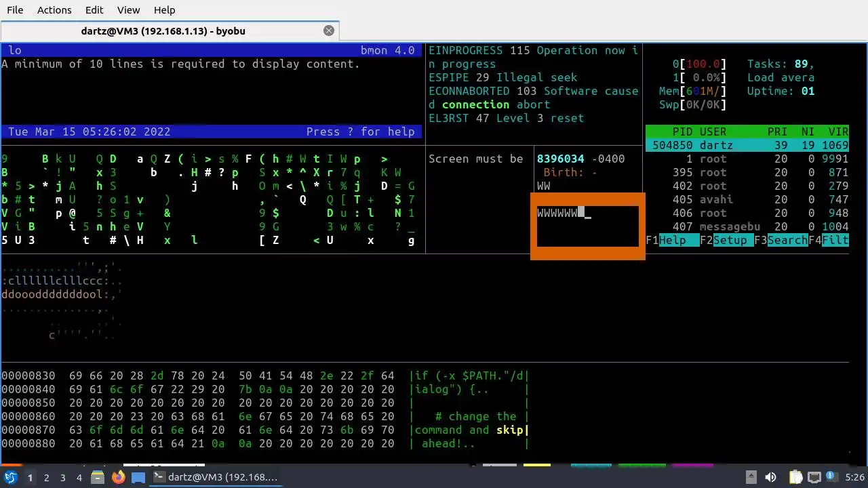Viewport: 868px width, 488px height.
Task: Click the NI column header in htop
Action: pyautogui.click(x=808, y=131)
